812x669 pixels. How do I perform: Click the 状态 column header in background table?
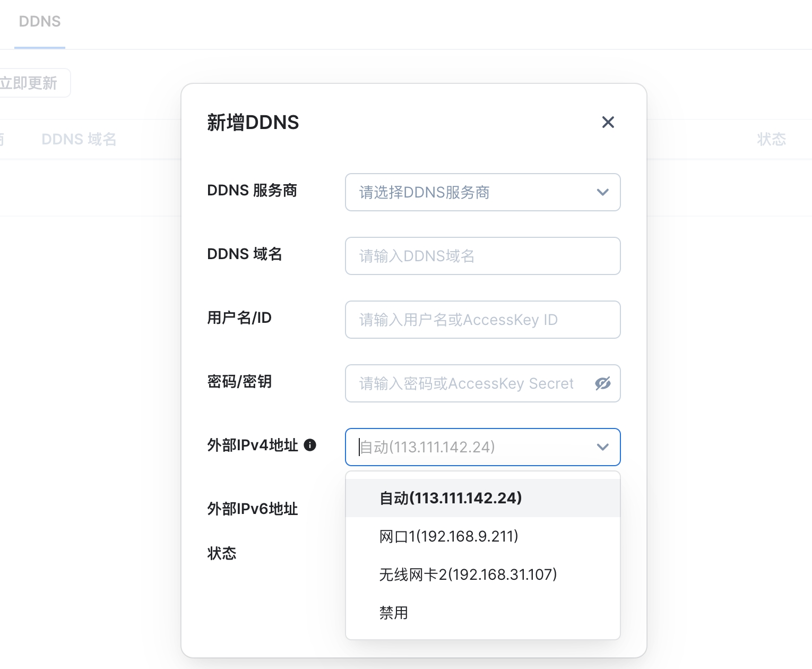pyautogui.click(x=772, y=139)
